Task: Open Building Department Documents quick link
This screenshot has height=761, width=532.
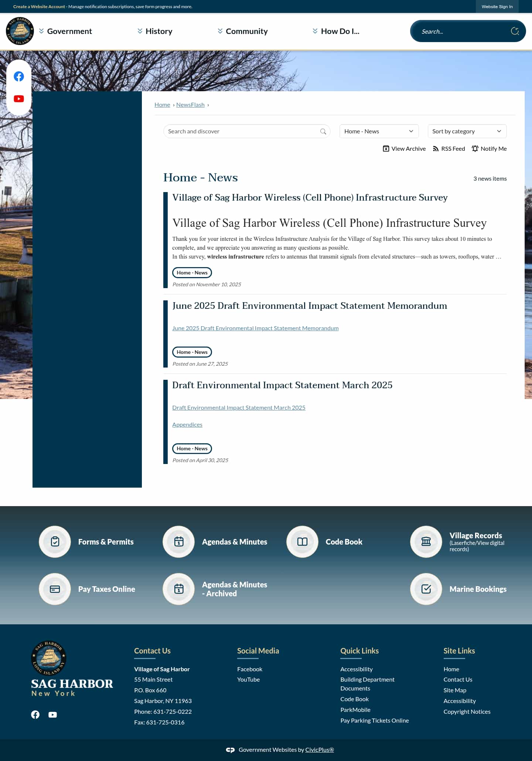Action: tap(368, 684)
